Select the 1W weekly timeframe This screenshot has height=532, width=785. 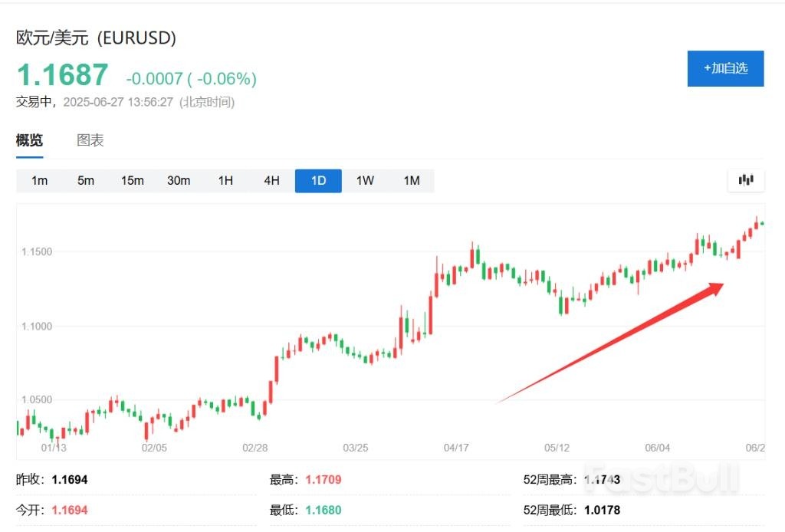[x=364, y=180]
